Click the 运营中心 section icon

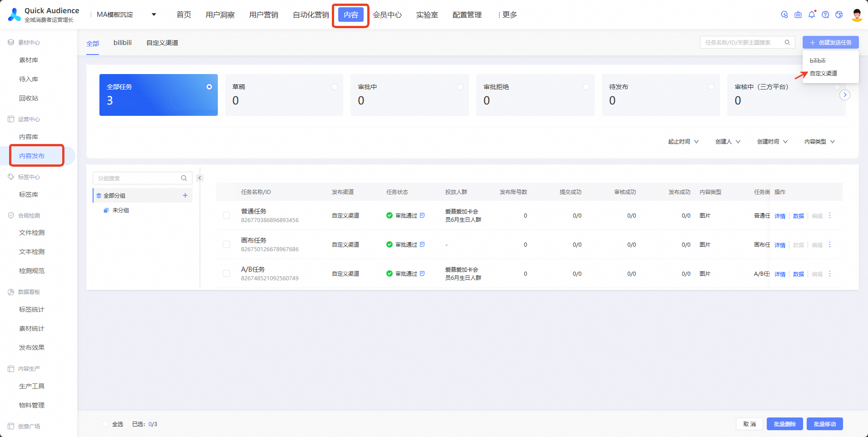[x=11, y=119]
